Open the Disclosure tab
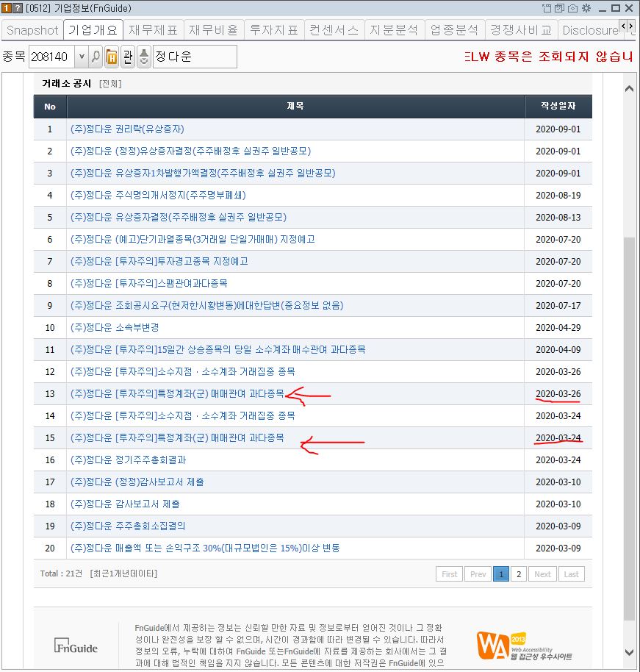The image size is (640, 672). 590,30
